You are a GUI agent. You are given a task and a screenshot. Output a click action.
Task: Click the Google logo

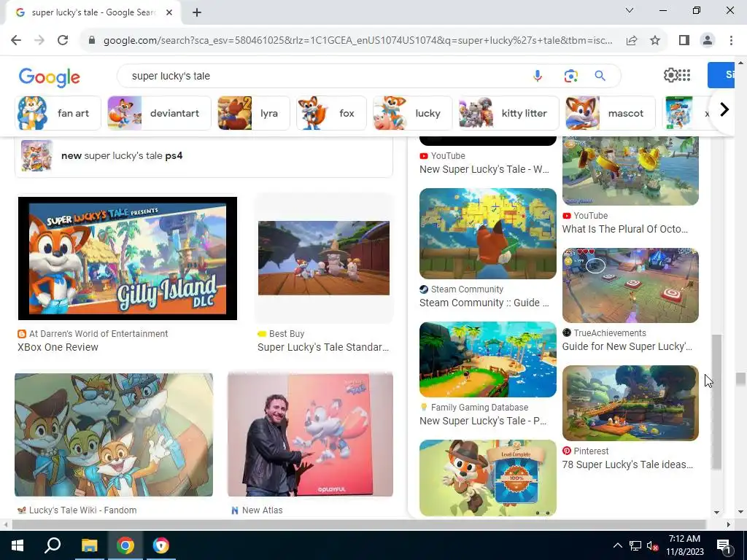click(50, 77)
